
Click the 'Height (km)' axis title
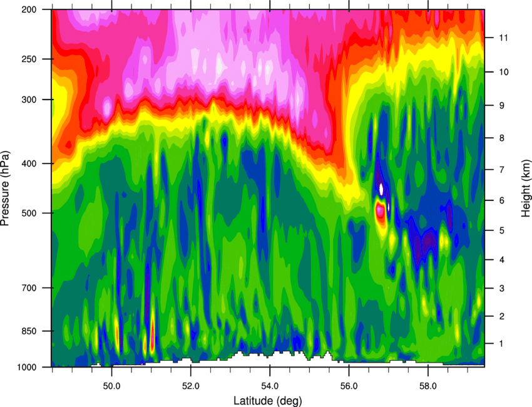click(526, 188)
